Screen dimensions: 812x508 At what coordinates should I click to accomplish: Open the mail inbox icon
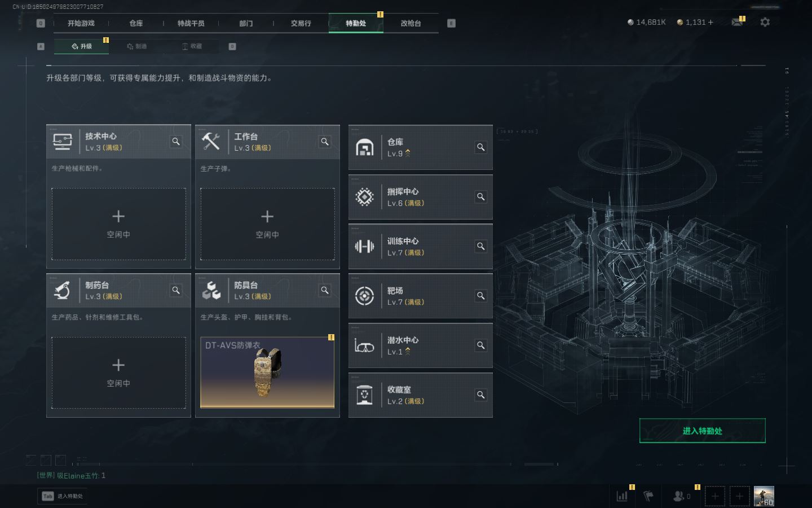point(737,22)
